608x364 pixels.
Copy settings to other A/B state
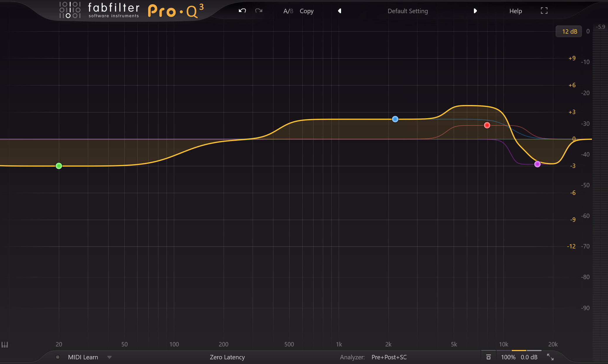click(x=306, y=11)
